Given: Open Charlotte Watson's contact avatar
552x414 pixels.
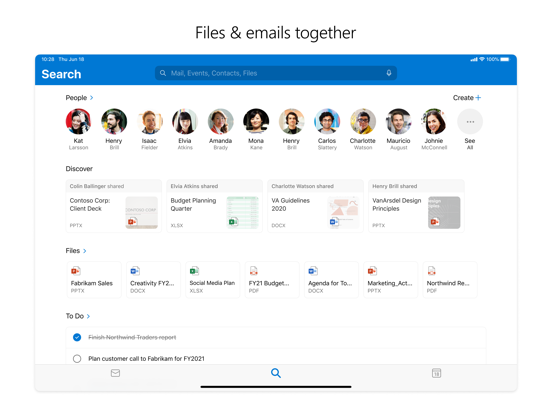Looking at the screenshot, I should click(x=363, y=121).
